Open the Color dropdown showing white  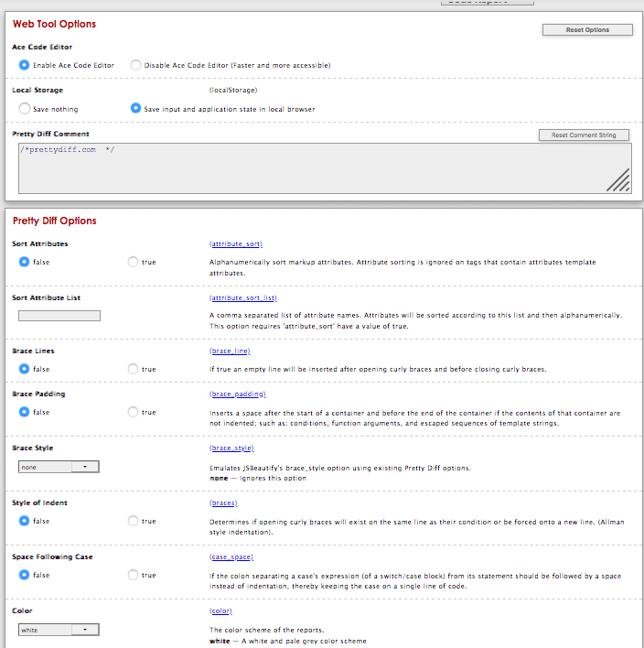[x=59, y=630]
